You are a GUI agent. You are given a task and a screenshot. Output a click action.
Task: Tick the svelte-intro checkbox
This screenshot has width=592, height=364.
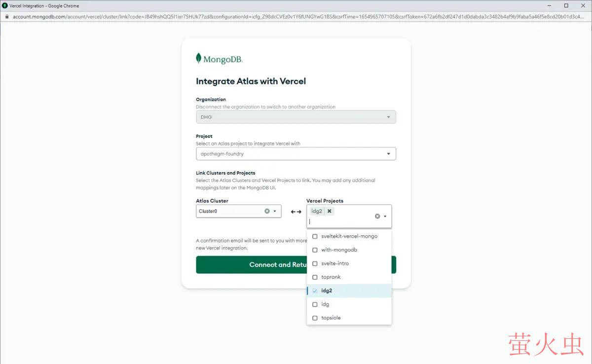click(x=315, y=263)
